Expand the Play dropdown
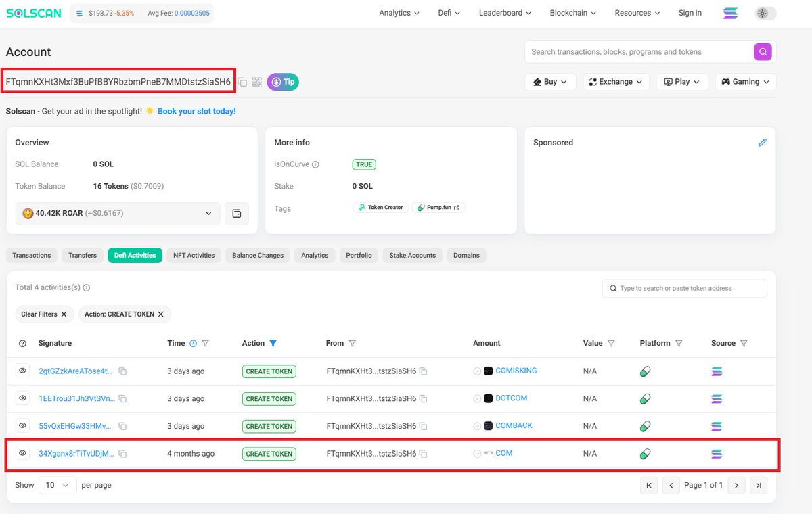The width and height of the screenshot is (812, 514). pyautogui.click(x=682, y=82)
